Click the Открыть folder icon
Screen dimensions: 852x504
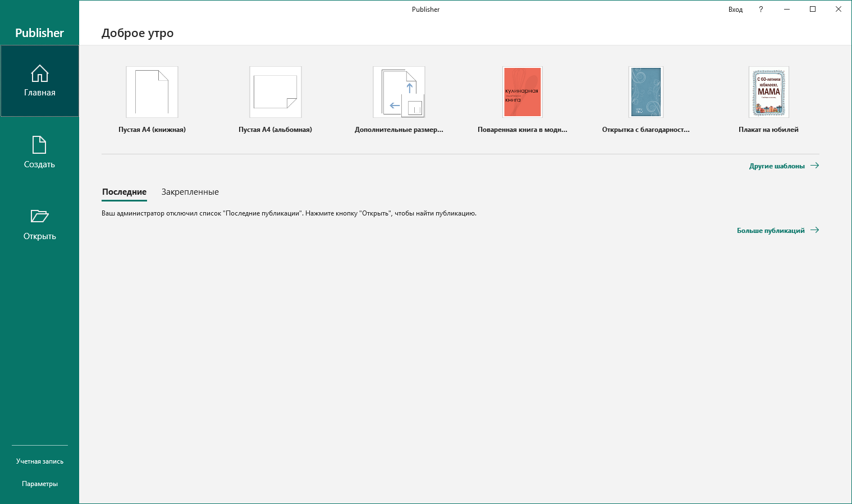pyautogui.click(x=39, y=216)
